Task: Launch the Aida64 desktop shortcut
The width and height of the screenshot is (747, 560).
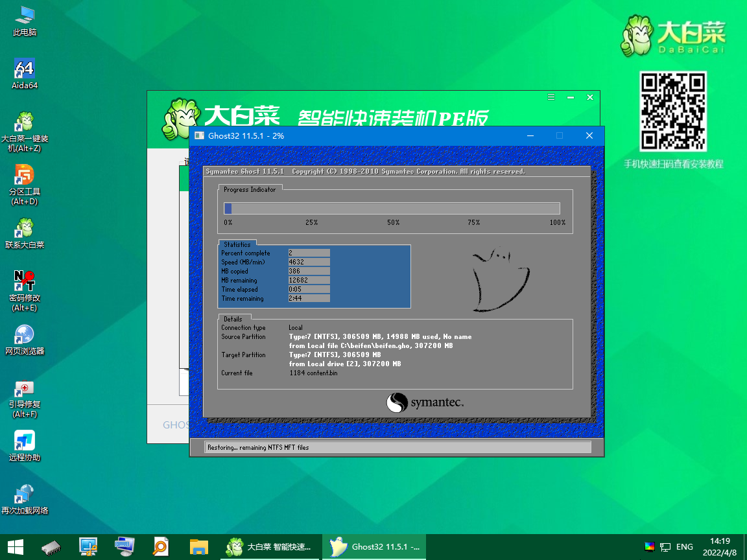Action: [24, 75]
